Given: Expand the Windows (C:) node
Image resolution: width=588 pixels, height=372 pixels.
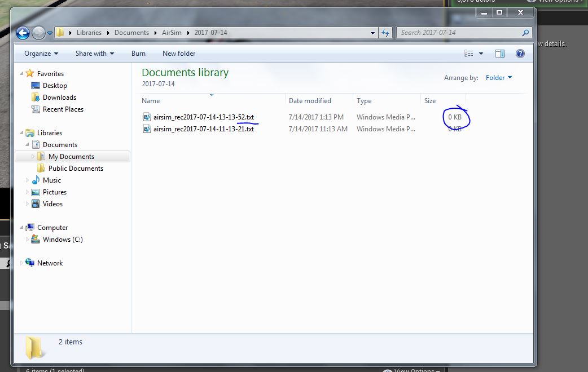Looking at the screenshot, I should pos(27,240).
